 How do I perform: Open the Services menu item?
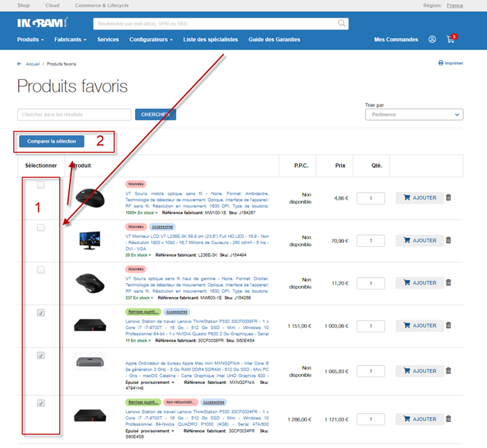[108, 40]
